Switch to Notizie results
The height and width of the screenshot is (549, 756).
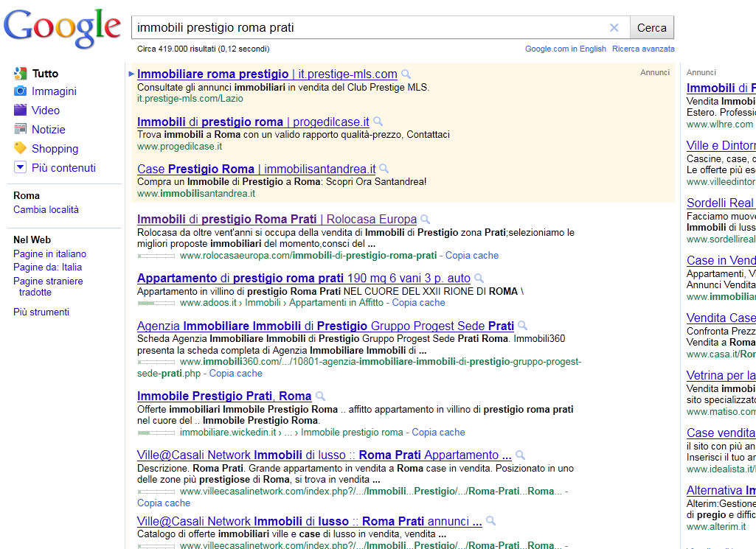tap(48, 130)
